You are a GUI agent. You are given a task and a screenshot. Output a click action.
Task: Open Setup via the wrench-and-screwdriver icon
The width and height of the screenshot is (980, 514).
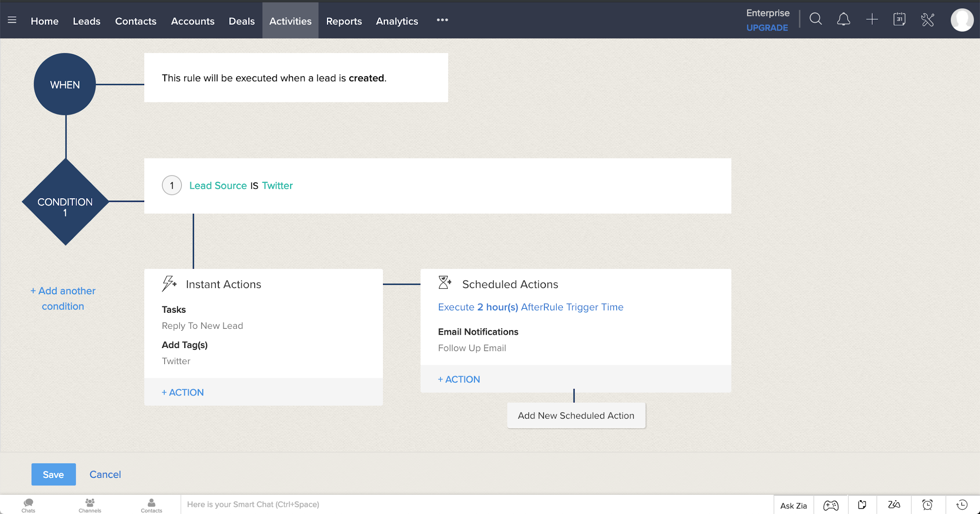point(928,19)
